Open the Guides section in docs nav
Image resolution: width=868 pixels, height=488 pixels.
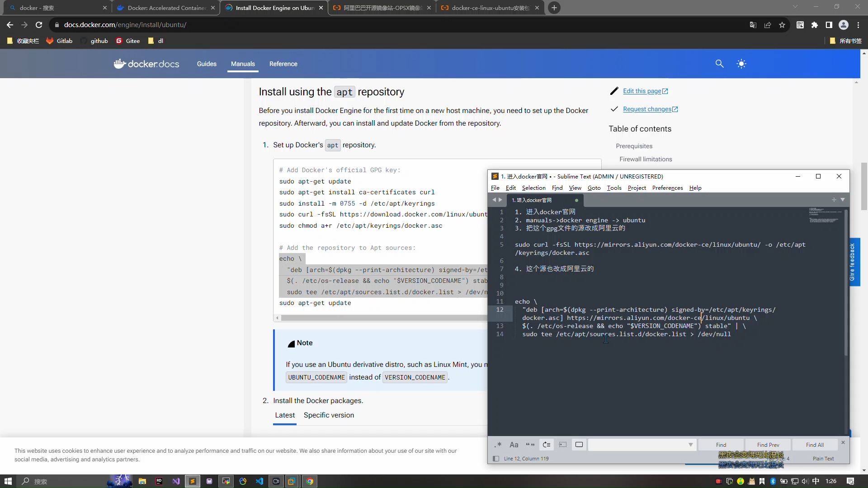pos(207,64)
